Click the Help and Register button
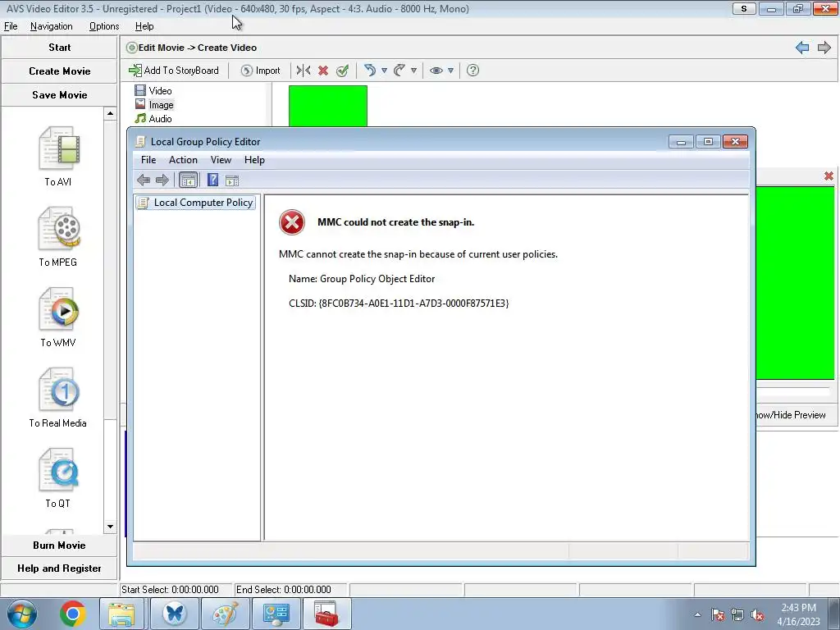Viewport: 840px width, 630px height. (59, 568)
